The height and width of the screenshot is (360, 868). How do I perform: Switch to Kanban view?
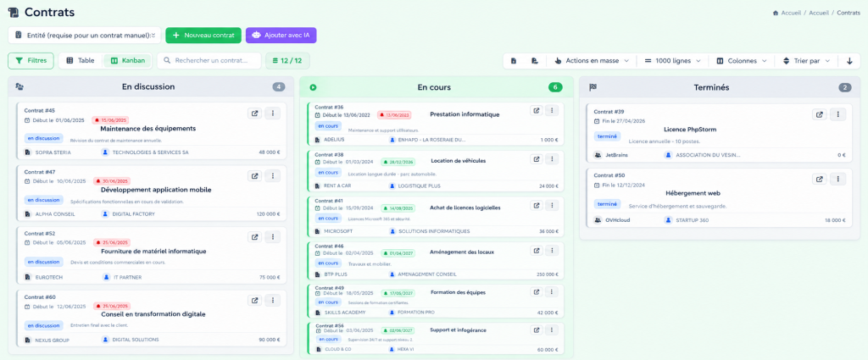pos(129,61)
